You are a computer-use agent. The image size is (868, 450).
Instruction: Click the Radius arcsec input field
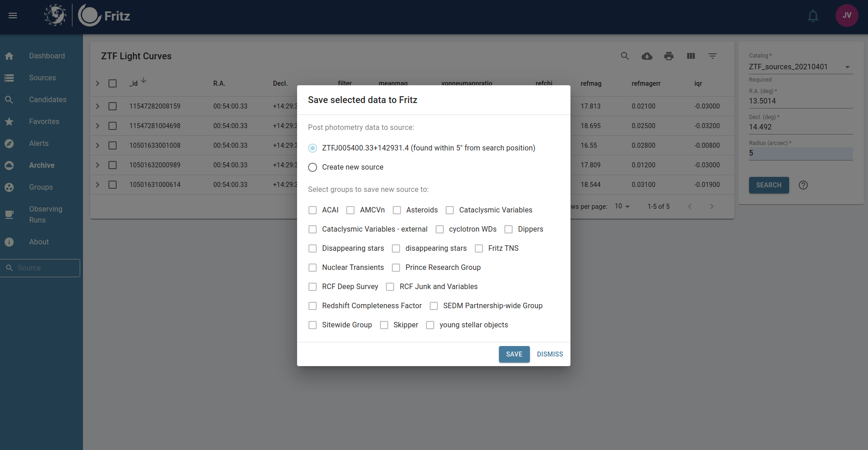click(x=800, y=153)
